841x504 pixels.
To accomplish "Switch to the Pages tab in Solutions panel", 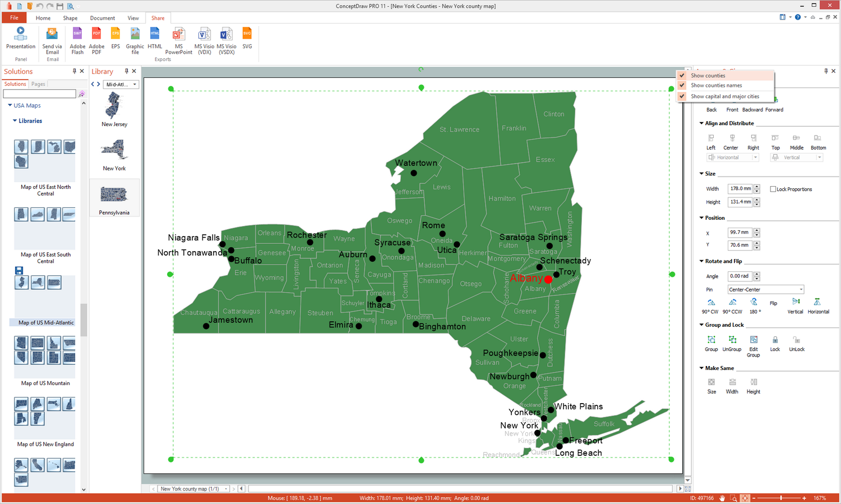I will pos(38,84).
